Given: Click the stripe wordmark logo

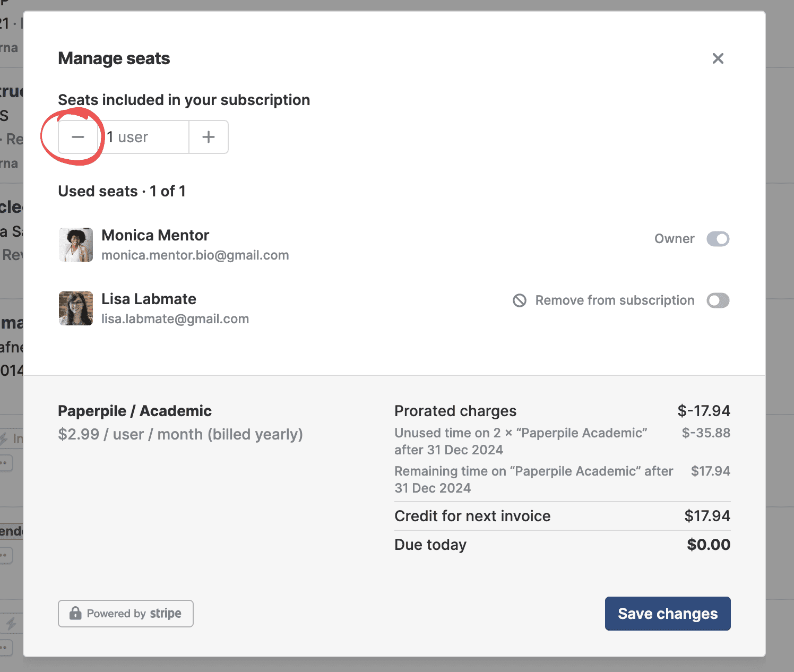Looking at the screenshot, I should (x=166, y=614).
